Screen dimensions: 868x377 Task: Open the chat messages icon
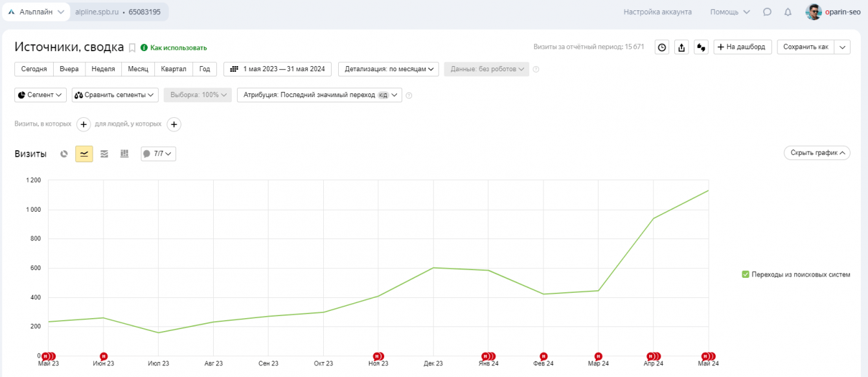click(x=767, y=12)
